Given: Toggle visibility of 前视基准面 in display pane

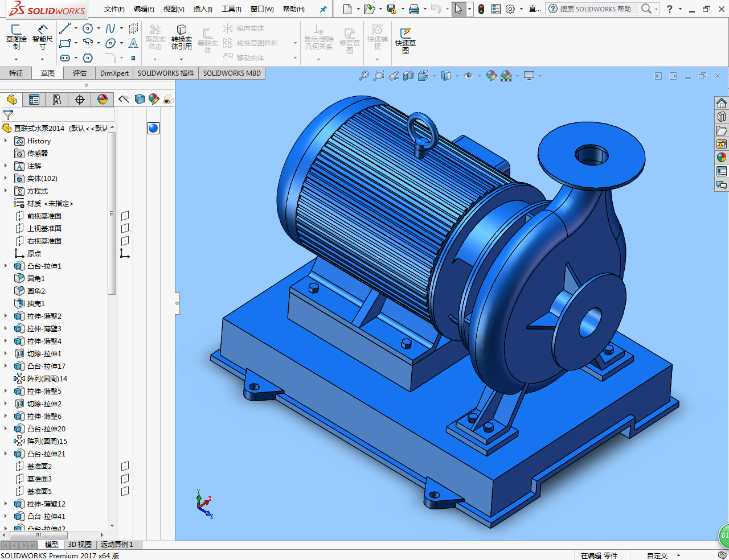Looking at the screenshot, I should pos(125,216).
